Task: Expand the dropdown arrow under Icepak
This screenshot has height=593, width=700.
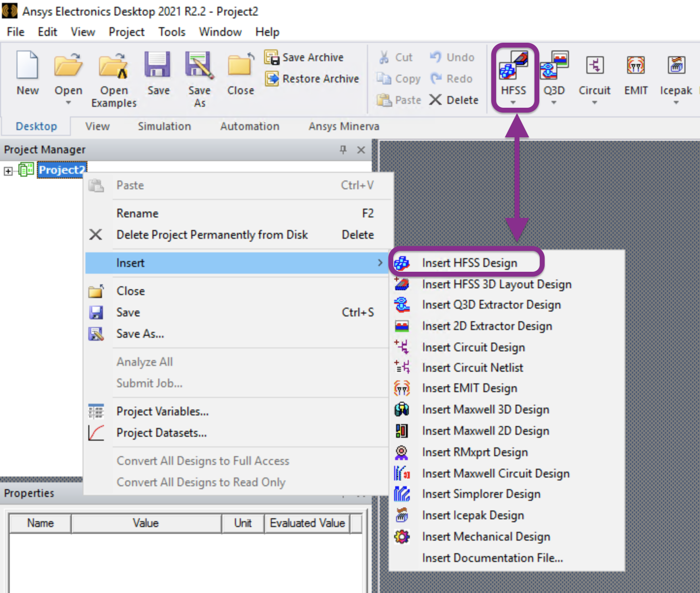Action: [x=676, y=103]
